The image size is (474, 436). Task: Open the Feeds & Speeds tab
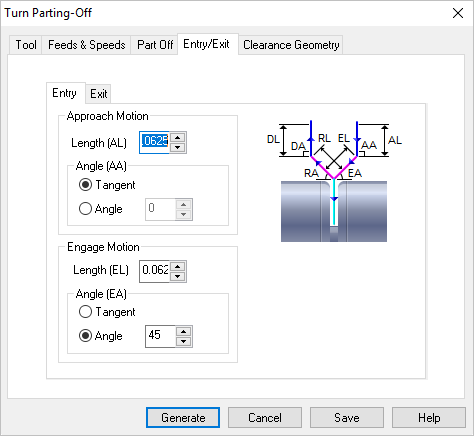(x=86, y=45)
